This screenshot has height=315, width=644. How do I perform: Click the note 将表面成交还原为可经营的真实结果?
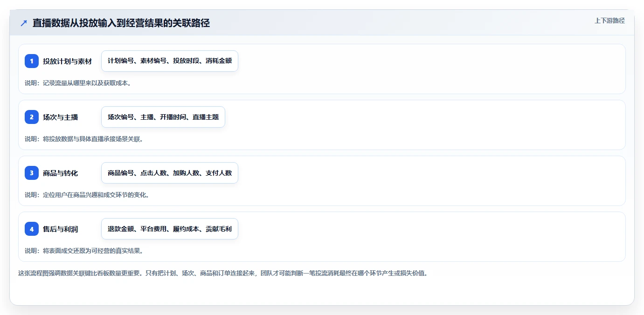point(84,251)
